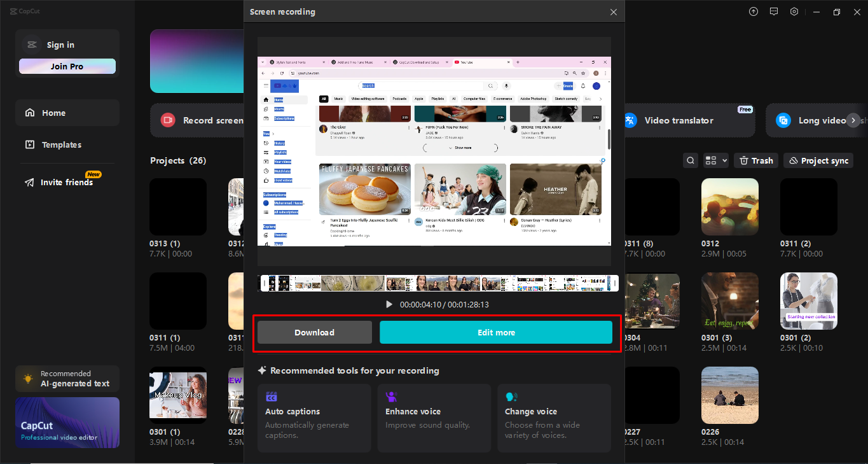Image resolution: width=868 pixels, height=464 pixels.
Task: Click the Templates icon
Action: click(30, 144)
